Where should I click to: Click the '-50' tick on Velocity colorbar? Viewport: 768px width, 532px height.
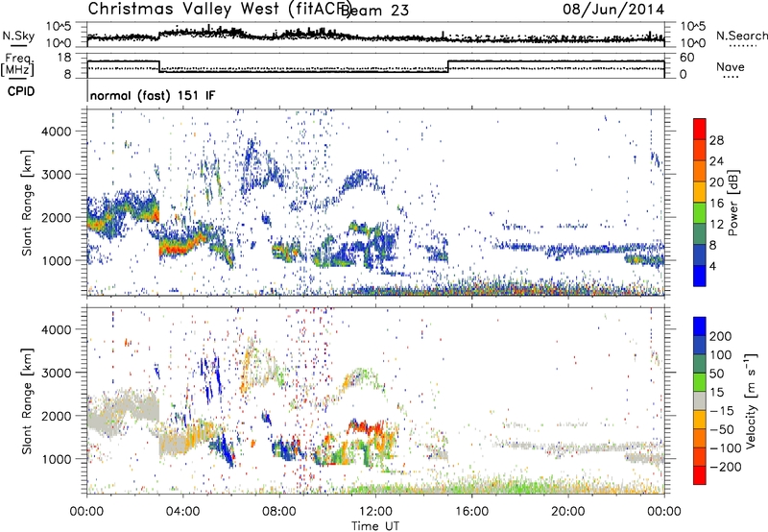722,429
